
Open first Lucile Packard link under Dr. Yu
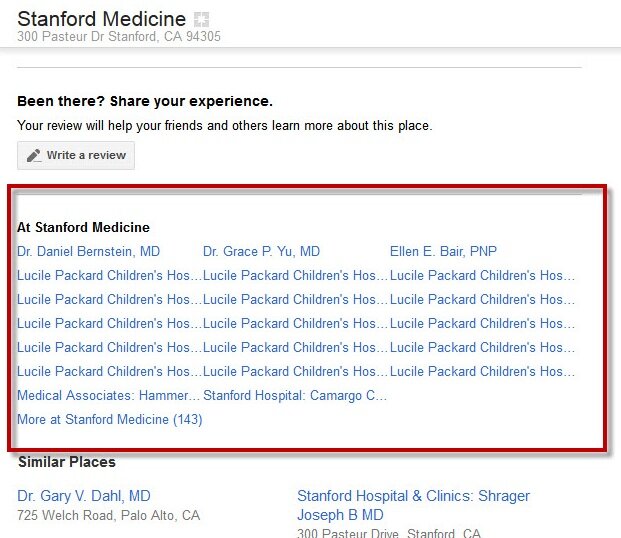pyautogui.click(x=295, y=275)
